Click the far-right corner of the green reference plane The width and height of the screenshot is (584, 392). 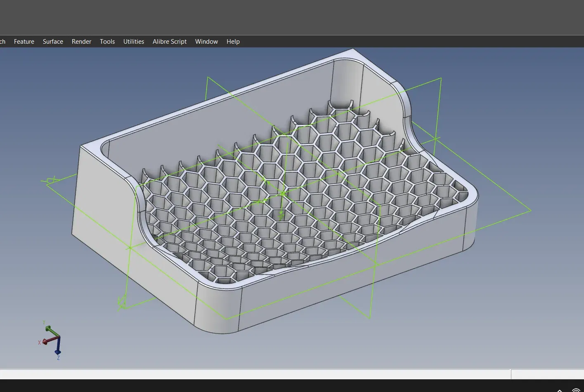click(x=531, y=210)
